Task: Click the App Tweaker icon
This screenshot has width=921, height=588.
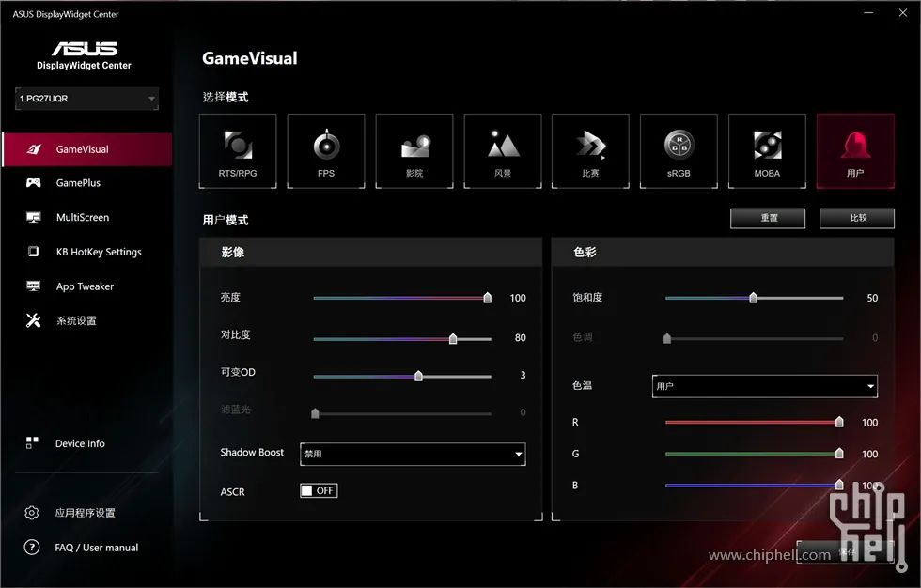Action: click(x=34, y=286)
